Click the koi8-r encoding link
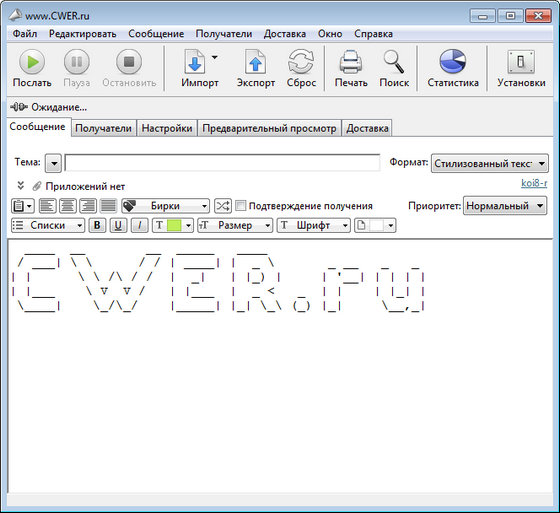The image size is (560, 513). point(534,183)
